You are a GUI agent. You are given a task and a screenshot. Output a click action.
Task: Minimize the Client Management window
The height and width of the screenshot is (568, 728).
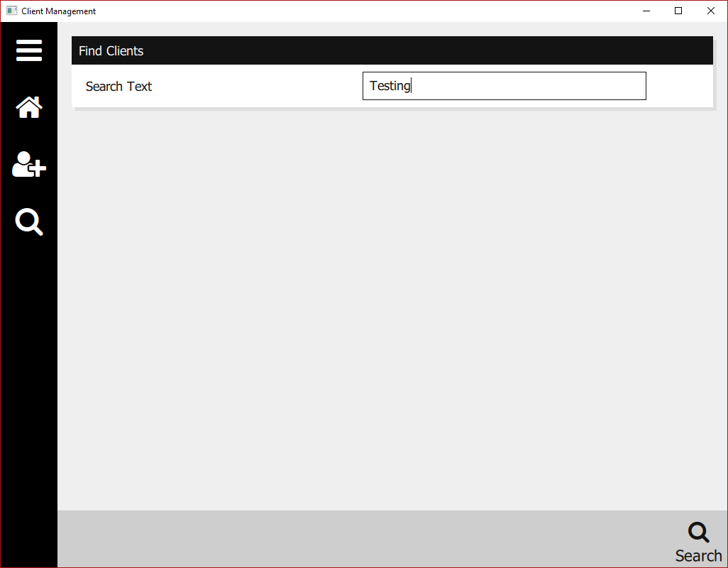(646, 11)
